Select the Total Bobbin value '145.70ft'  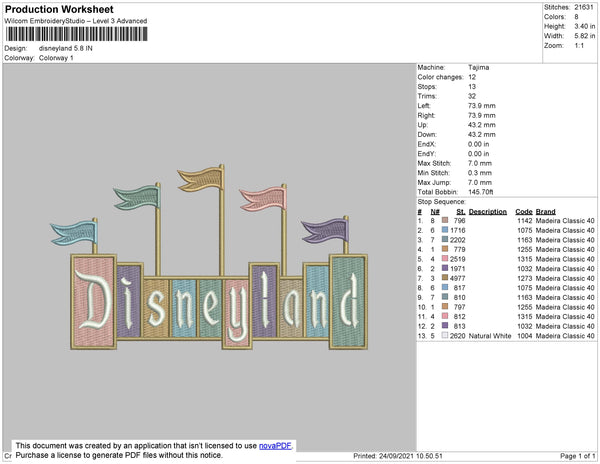pyautogui.click(x=481, y=192)
